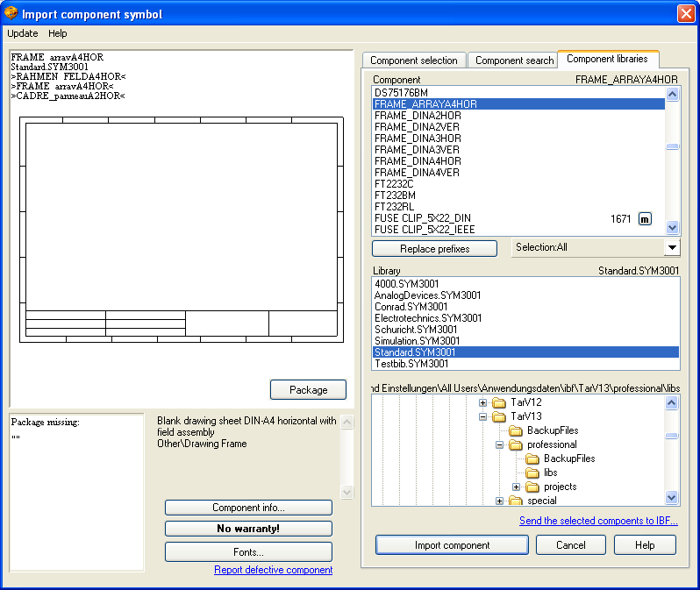Open the Help menu
Screen dimensions: 700x590
click(x=58, y=33)
